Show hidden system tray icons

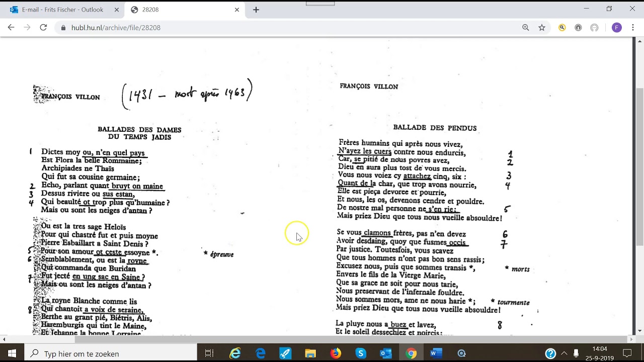pos(564,353)
